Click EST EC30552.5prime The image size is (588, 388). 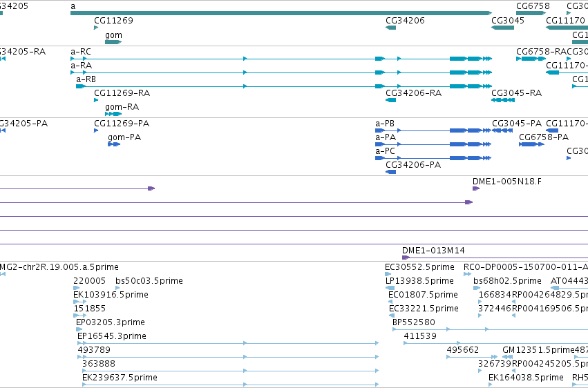(388, 274)
